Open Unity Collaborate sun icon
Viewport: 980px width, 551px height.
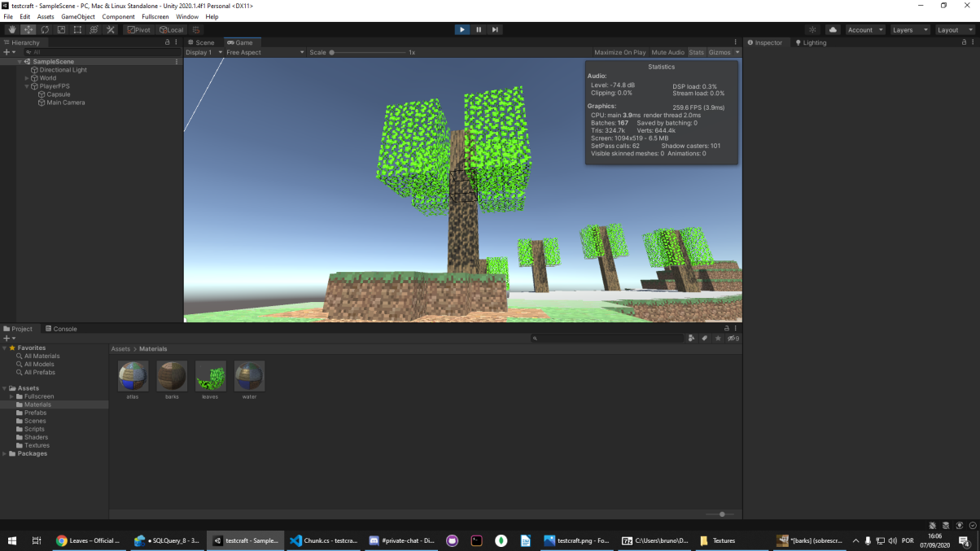pos(812,29)
